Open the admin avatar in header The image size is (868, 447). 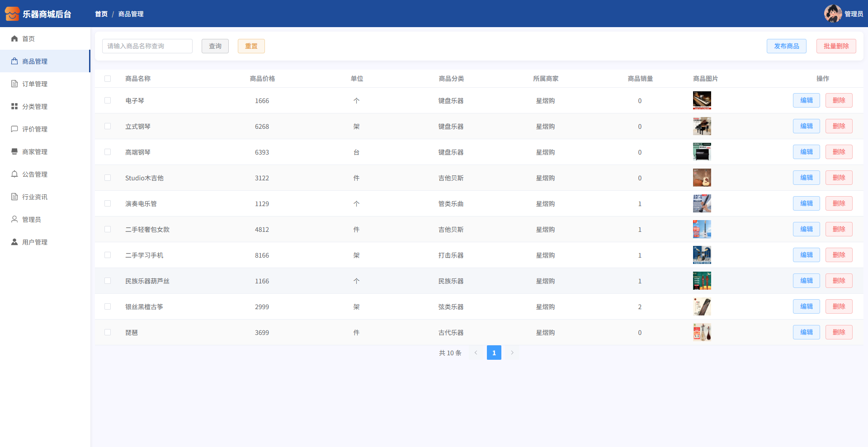[833, 14]
